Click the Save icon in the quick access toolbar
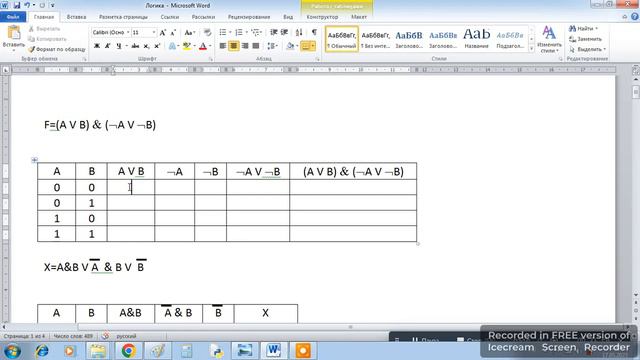The height and width of the screenshot is (360, 640). coord(17,5)
